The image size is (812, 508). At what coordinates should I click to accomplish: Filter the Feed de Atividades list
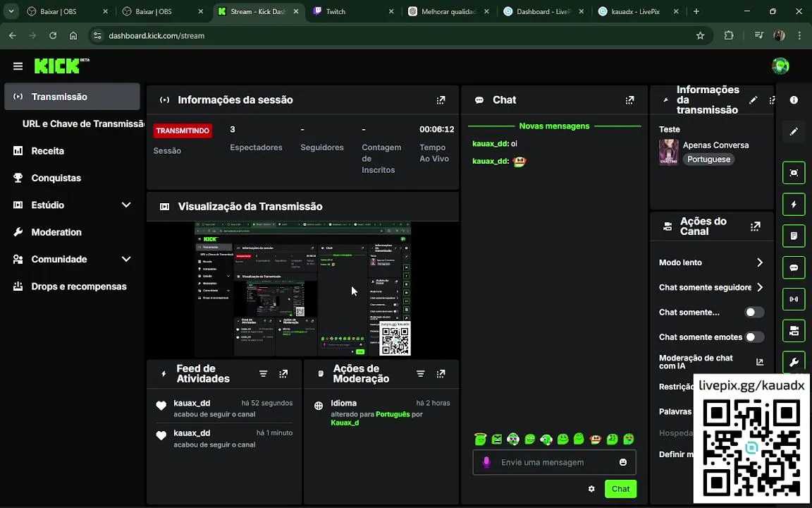click(263, 374)
